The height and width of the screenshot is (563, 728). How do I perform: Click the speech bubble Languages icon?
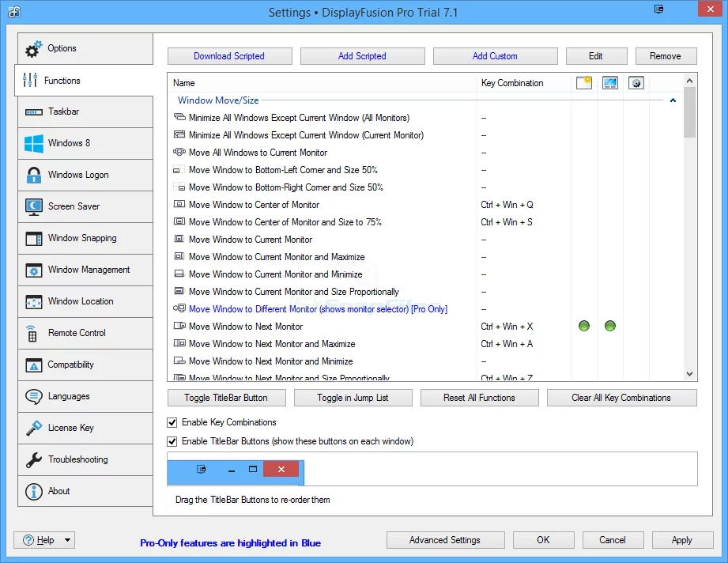pos(33,396)
